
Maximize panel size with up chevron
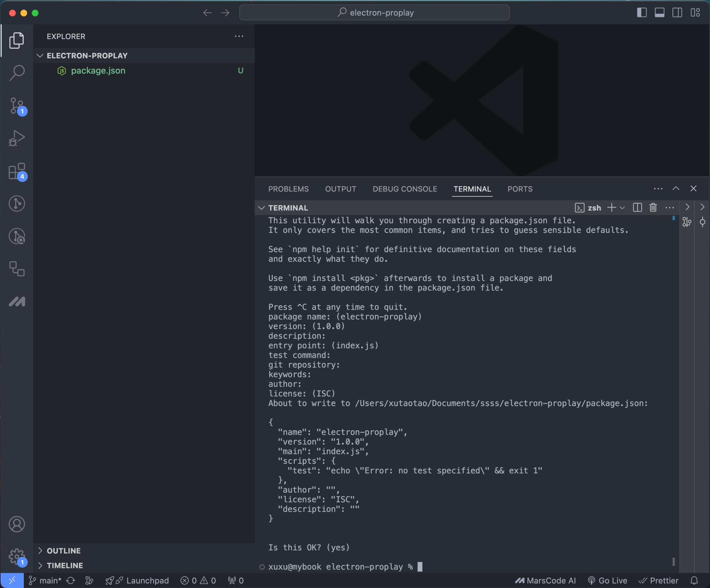click(675, 189)
